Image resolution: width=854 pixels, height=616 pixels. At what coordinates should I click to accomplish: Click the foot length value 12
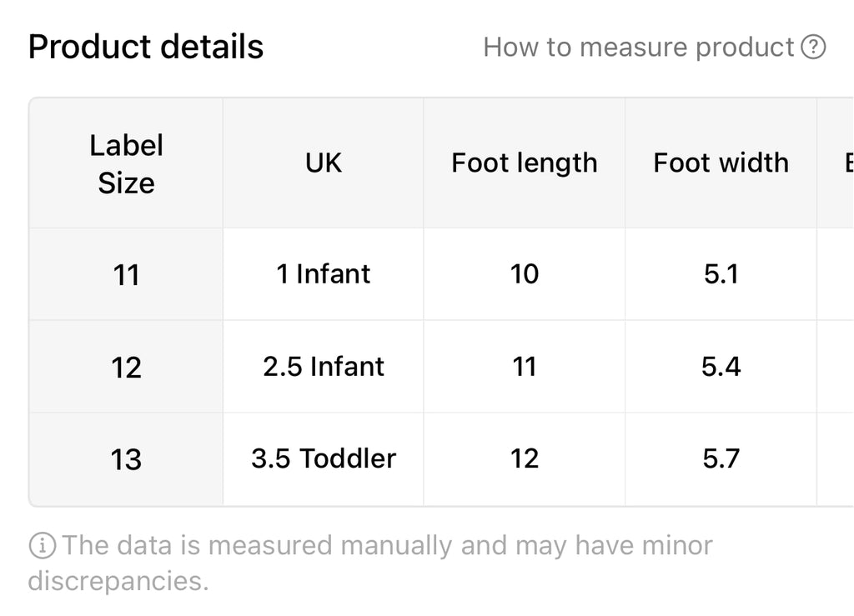(x=525, y=459)
